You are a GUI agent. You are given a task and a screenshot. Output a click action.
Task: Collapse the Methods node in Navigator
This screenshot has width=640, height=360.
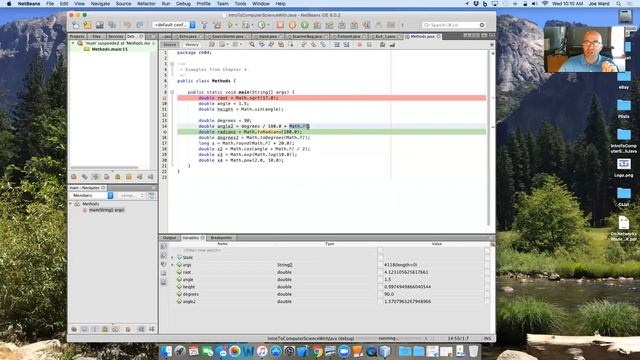click(71, 204)
